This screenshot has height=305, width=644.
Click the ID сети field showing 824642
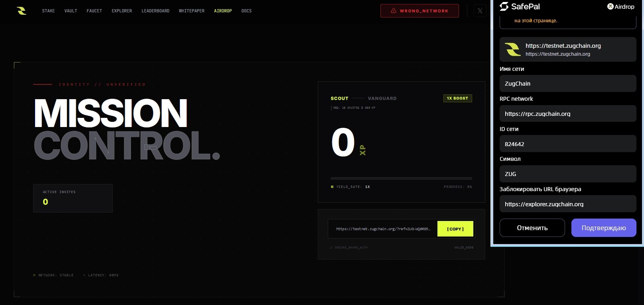tap(567, 144)
